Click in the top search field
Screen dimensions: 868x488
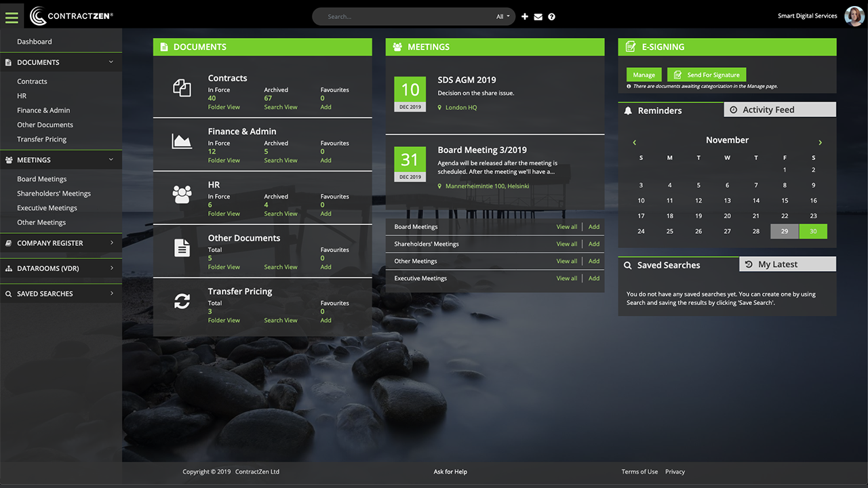point(407,17)
